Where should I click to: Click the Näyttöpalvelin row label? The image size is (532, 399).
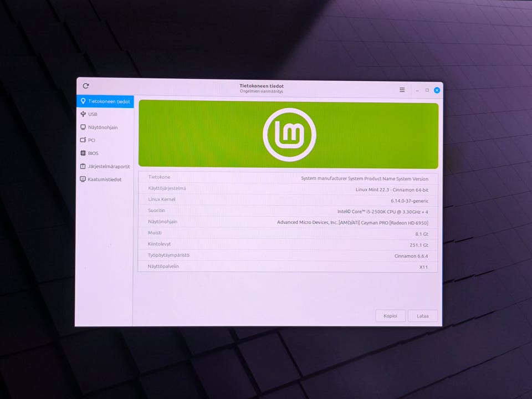[163, 267]
